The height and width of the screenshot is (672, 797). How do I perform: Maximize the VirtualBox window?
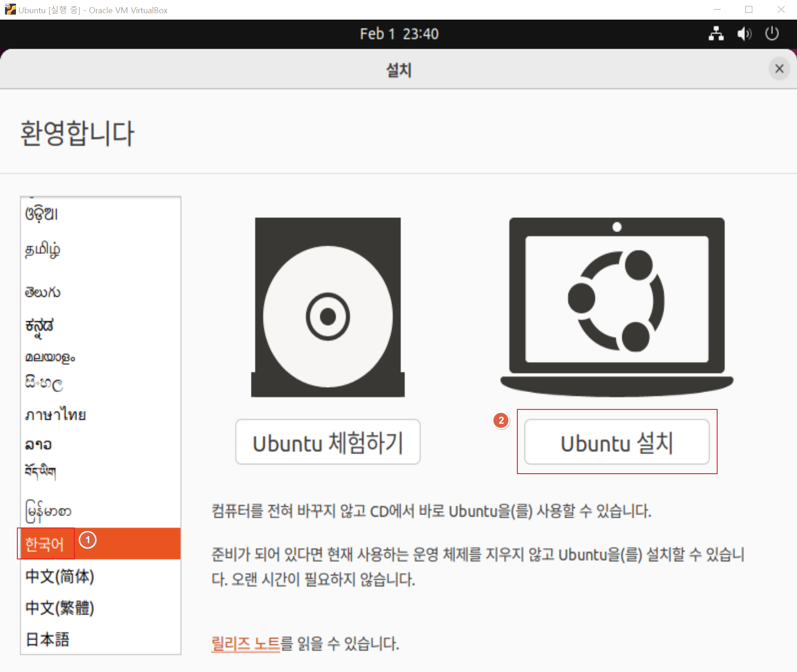pyautogui.click(x=749, y=10)
